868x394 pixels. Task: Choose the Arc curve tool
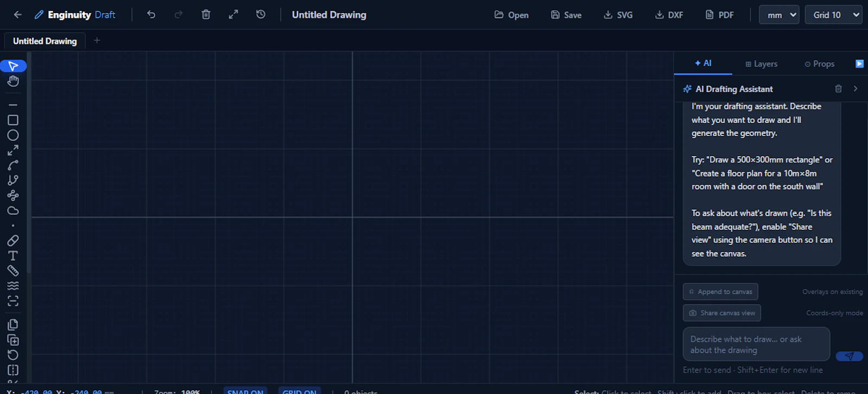13,165
